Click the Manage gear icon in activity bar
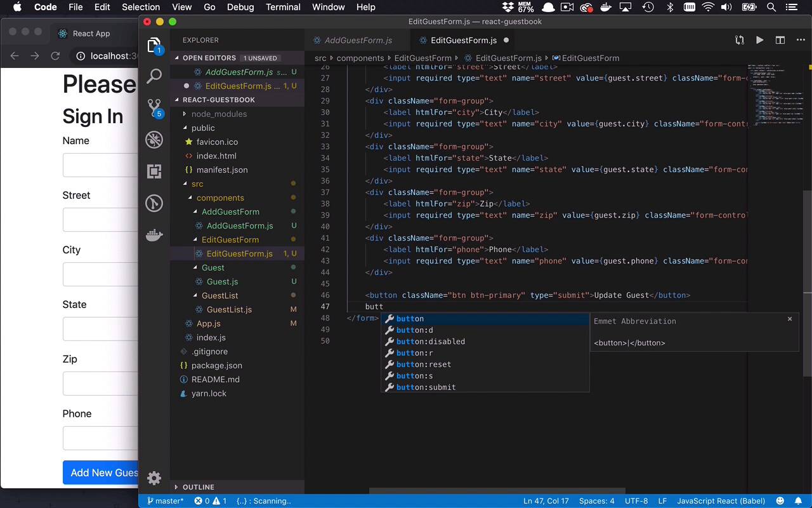The width and height of the screenshot is (812, 508). [154, 478]
